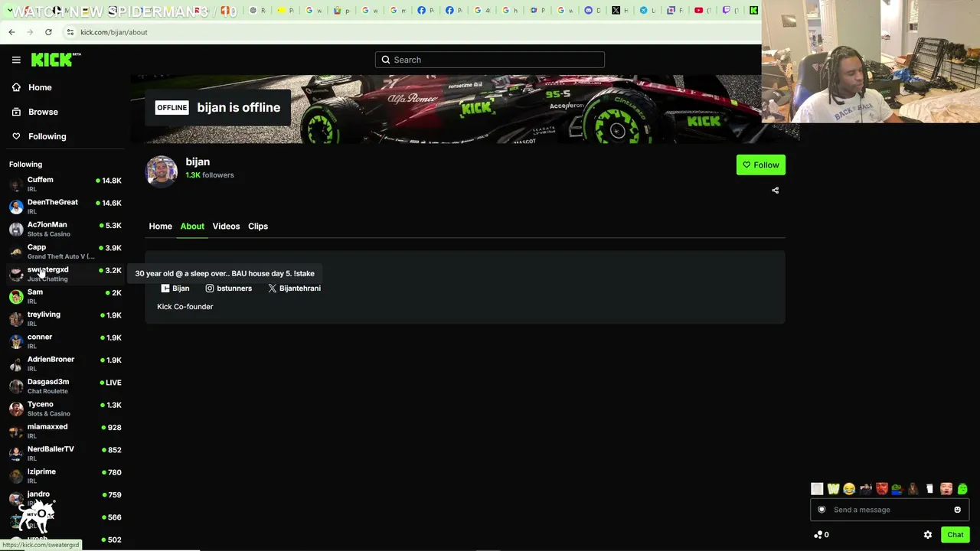Viewport: 980px width, 551px height.
Task: Click the '1.3K followers' text
Action: [x=210, y=175]
